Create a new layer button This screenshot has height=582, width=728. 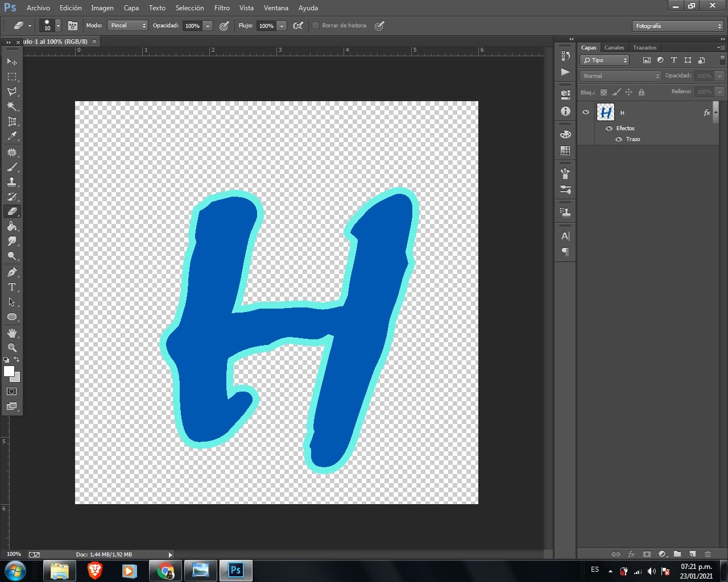click(693, 554)
